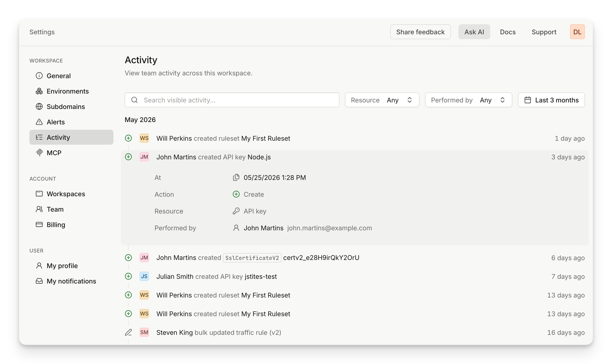Click pencil icon on Steven King entry

coord(128,332)
